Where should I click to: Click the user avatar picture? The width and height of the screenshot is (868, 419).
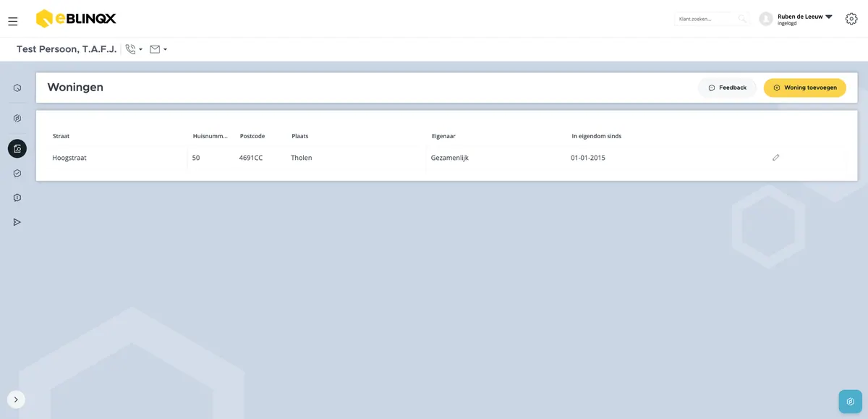tap(766, 19)
